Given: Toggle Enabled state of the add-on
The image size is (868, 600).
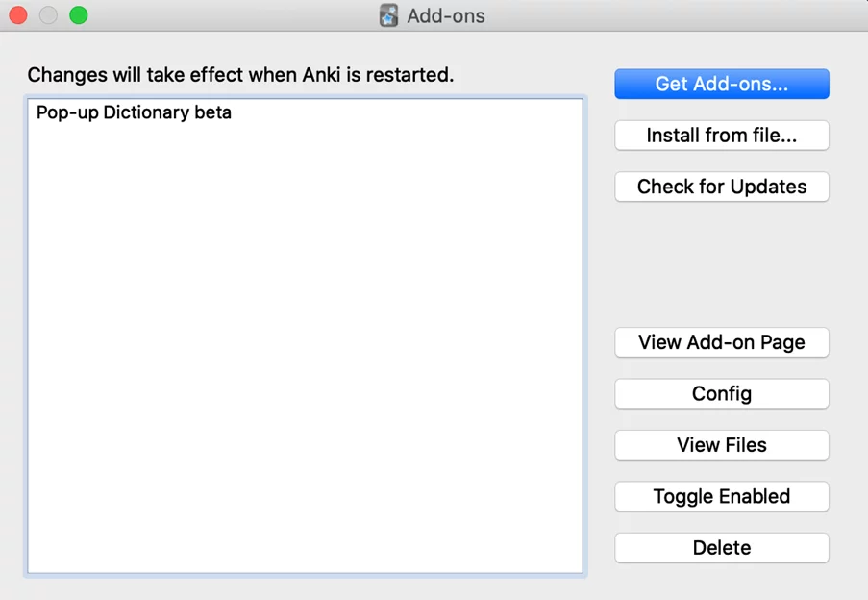Looking at the screenshot, I should tap(722, 496).
